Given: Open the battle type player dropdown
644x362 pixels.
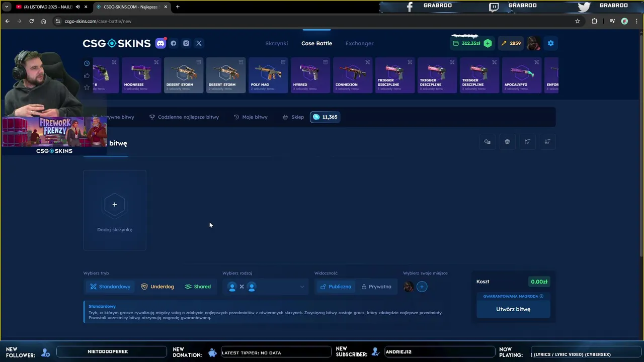Looking at the screenshot, I should (x=265, y=287).
